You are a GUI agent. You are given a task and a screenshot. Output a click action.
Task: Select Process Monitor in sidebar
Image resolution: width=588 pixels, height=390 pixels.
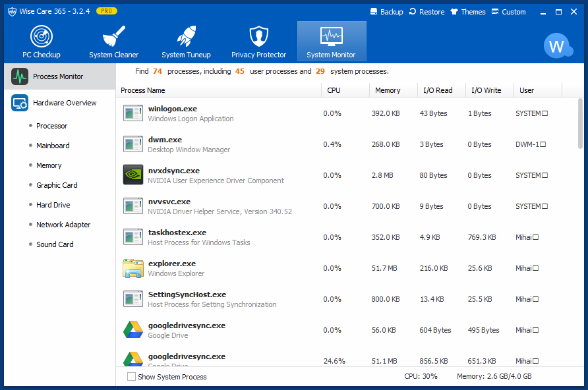pyautogui.click(x=60, y=76)
